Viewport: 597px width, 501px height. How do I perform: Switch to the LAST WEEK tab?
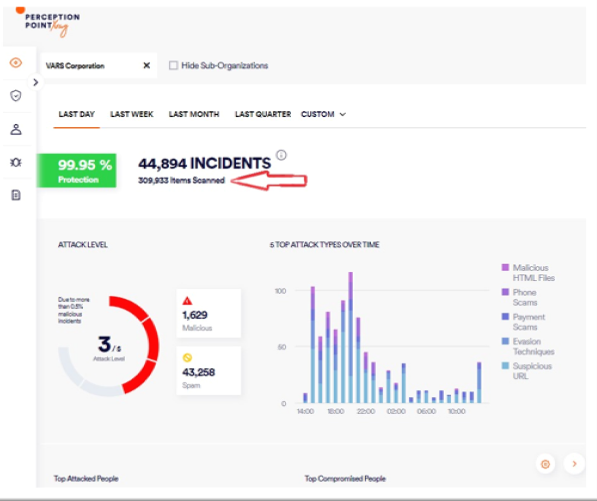click(132, 114)
